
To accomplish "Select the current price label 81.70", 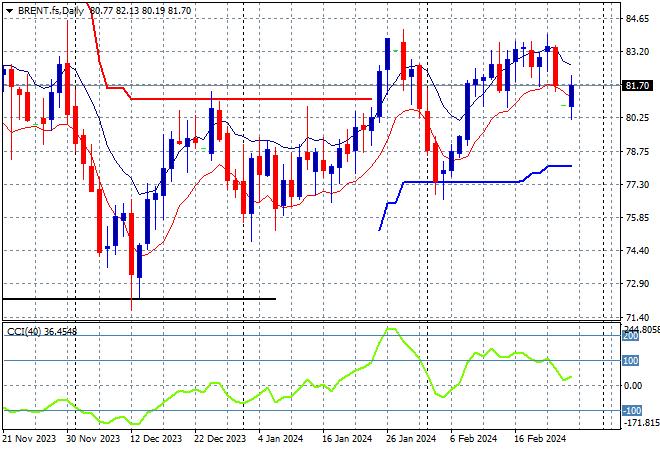I will click(637, 86).
